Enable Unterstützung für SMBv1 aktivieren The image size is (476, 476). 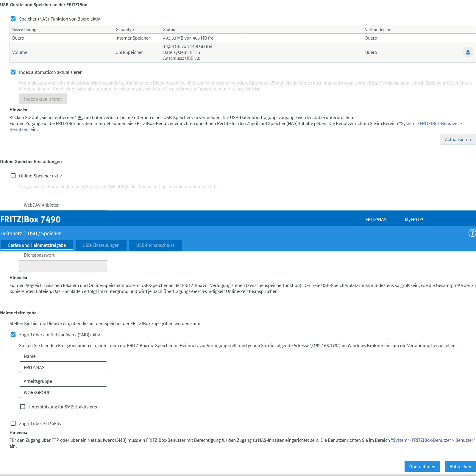click(23, 407)
